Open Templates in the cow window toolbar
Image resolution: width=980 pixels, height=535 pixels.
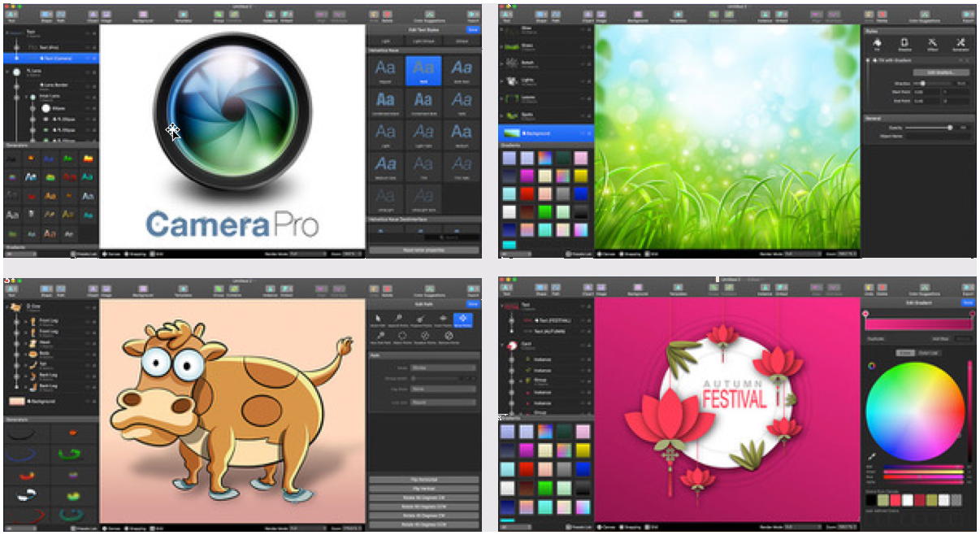[x=183, y=289]
